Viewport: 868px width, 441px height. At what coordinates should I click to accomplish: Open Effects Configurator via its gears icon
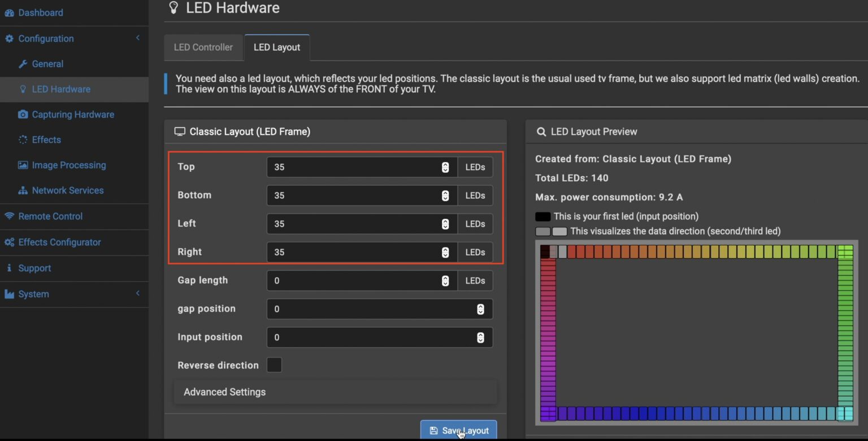[x=9, y=242]
